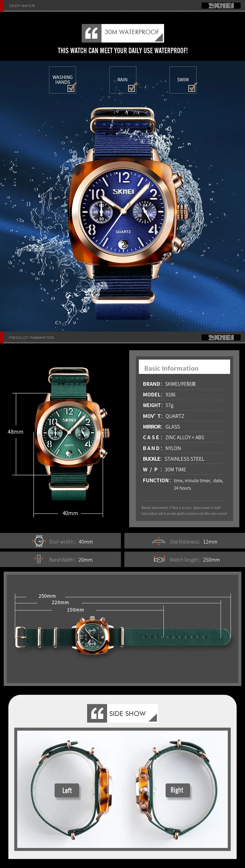
Task: Click the 'Dial thickness: 12mm' text
Action: click(194, 542)
